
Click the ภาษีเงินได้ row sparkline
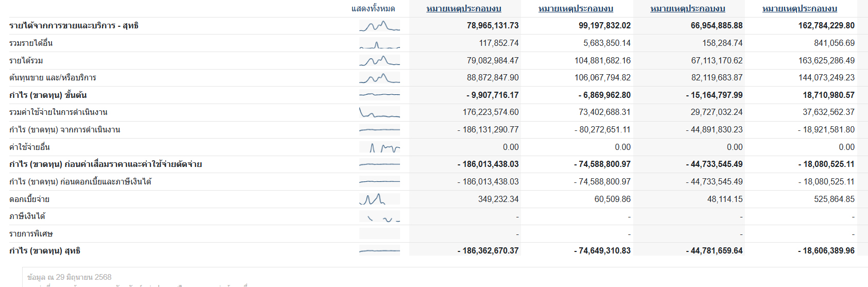pos(379,216)
